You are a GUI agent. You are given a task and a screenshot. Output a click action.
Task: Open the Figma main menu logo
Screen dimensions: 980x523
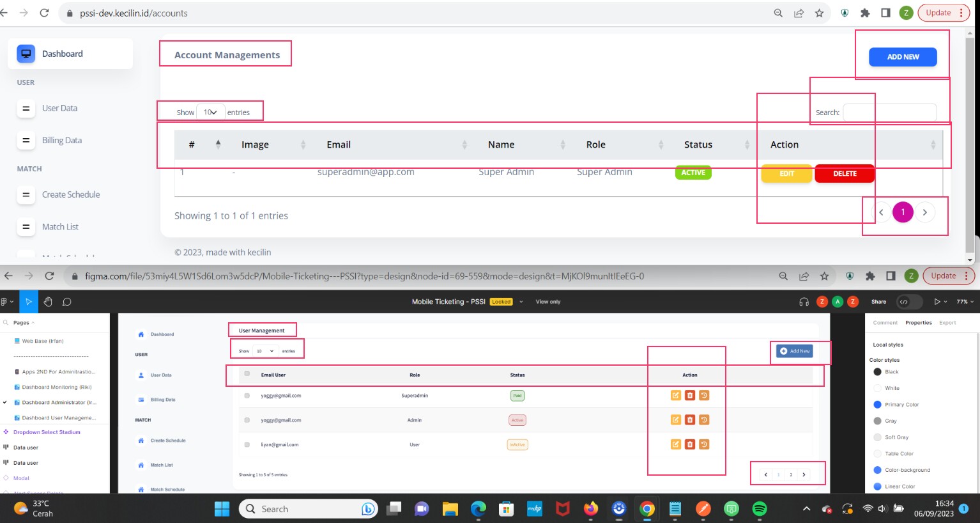4,302
